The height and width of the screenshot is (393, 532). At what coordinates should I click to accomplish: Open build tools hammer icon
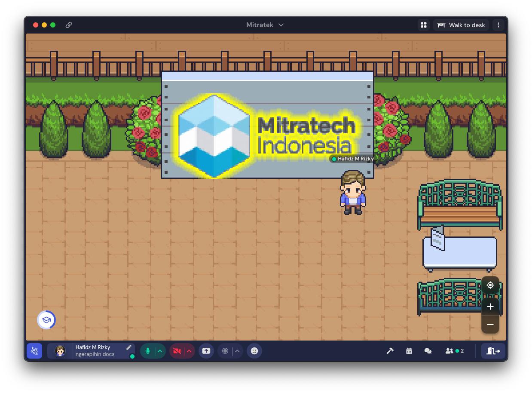(x=390, y=351)
